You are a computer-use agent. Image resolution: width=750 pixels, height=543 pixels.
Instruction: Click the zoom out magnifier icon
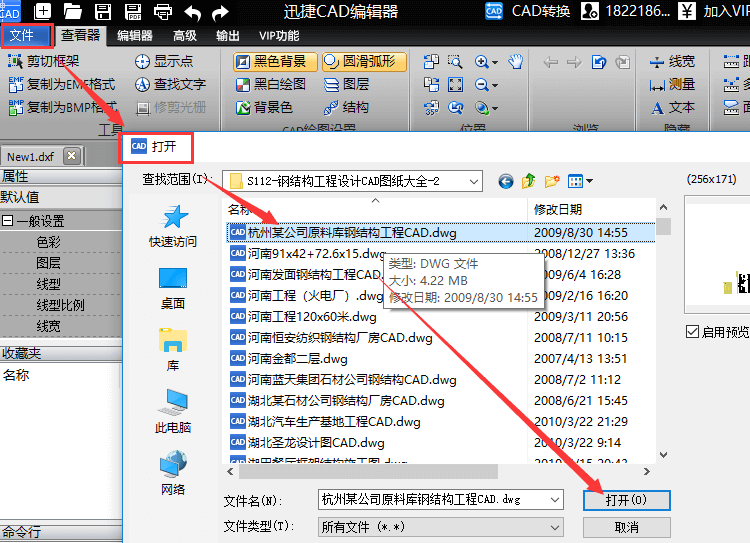pyautogui.click(x=481, y=85)
